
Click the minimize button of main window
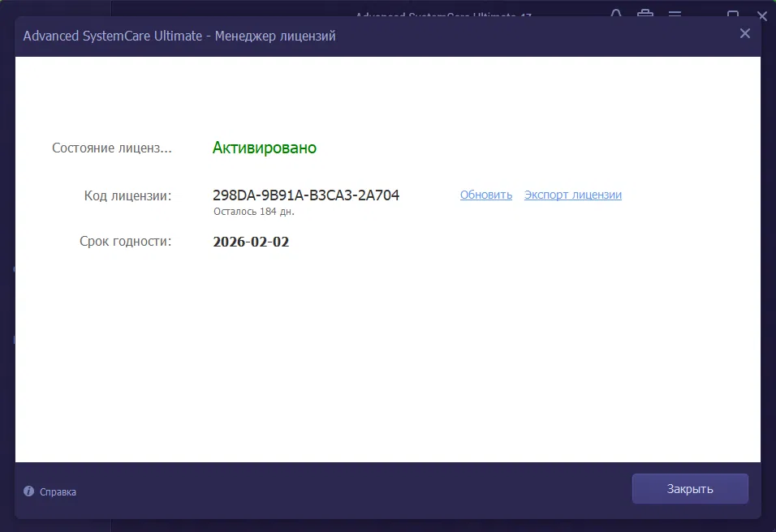pyautogui.click(x=705, y=15)
